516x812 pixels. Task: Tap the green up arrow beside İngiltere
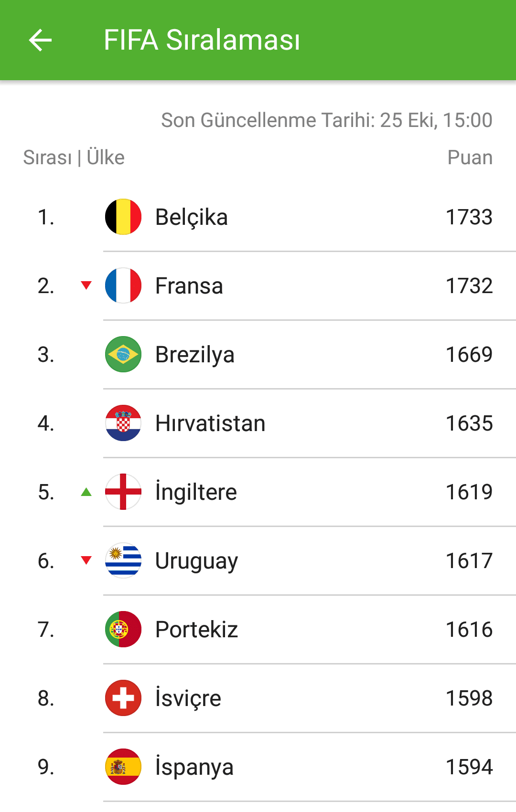click(86, 492)
